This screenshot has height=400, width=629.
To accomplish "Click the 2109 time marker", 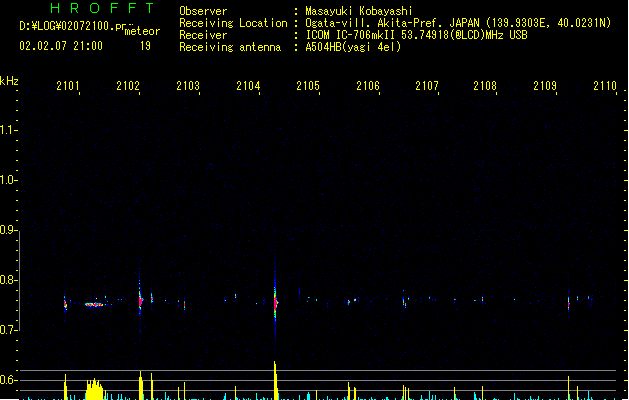I will [x=545, y=86].
